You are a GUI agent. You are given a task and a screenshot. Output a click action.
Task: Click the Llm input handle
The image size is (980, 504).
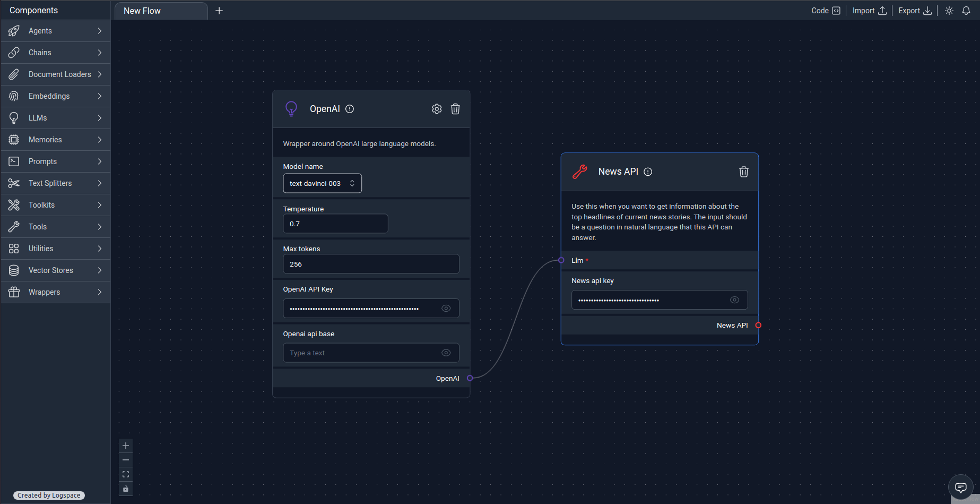click(561, 260)
